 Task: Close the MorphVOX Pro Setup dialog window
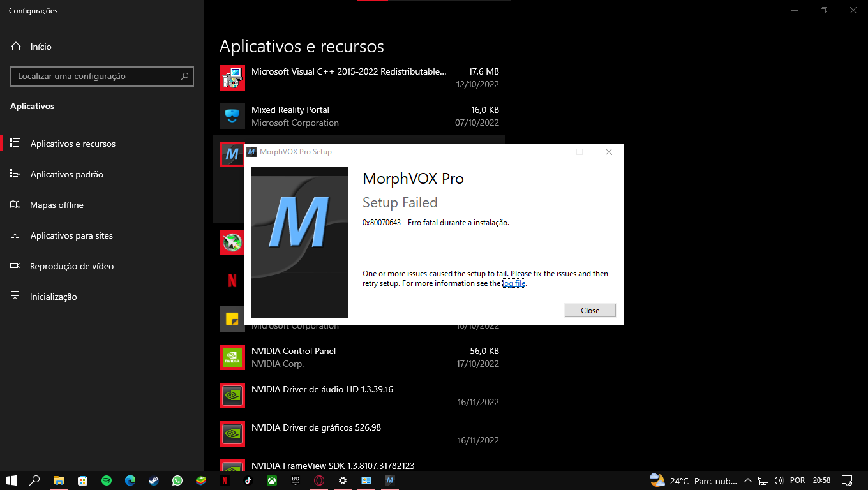point(608,152)
